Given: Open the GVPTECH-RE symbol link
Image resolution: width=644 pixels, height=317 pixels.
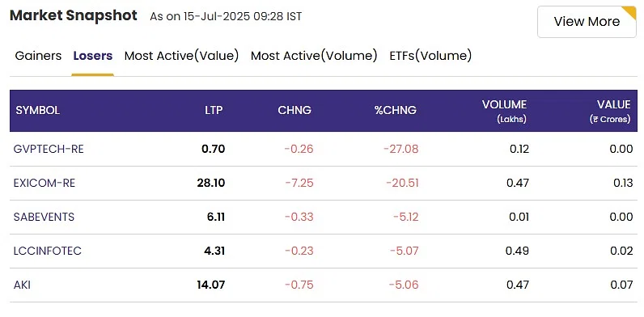Looking at the screenshot, I should click(49, 149).
